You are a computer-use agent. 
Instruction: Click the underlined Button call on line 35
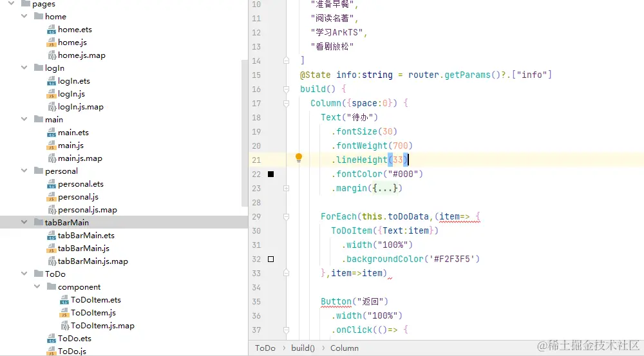336,301
